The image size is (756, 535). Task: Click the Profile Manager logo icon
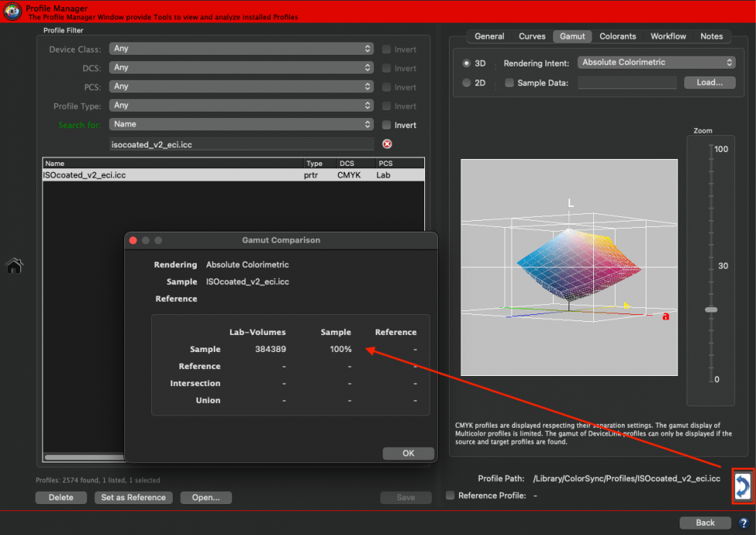point(12,12)
